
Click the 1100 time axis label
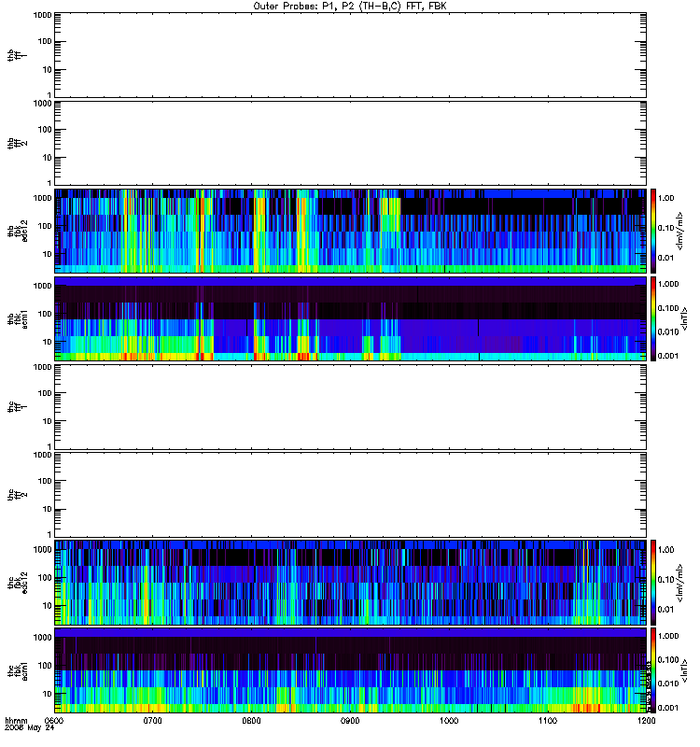pyautogui.click(x=548, y=720)
